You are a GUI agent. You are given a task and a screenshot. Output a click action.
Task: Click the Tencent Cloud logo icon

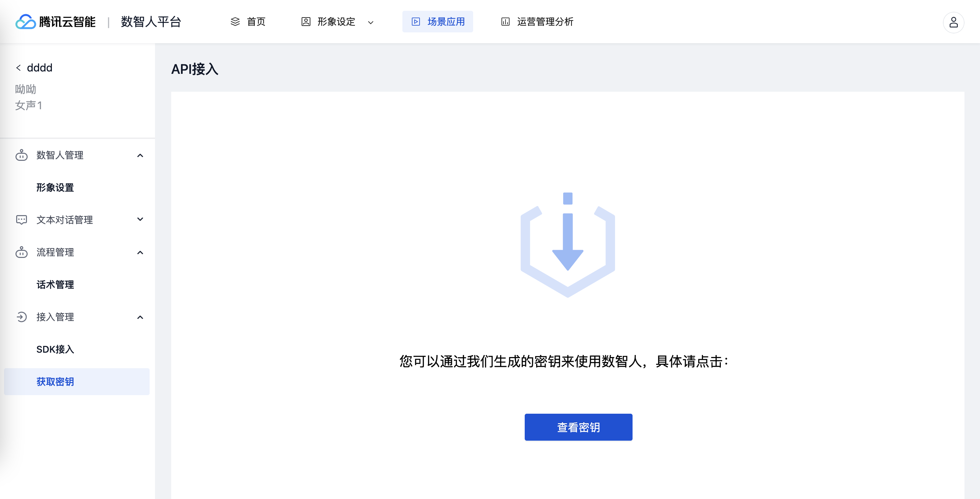pyautogui.click(x=25, y=22)
